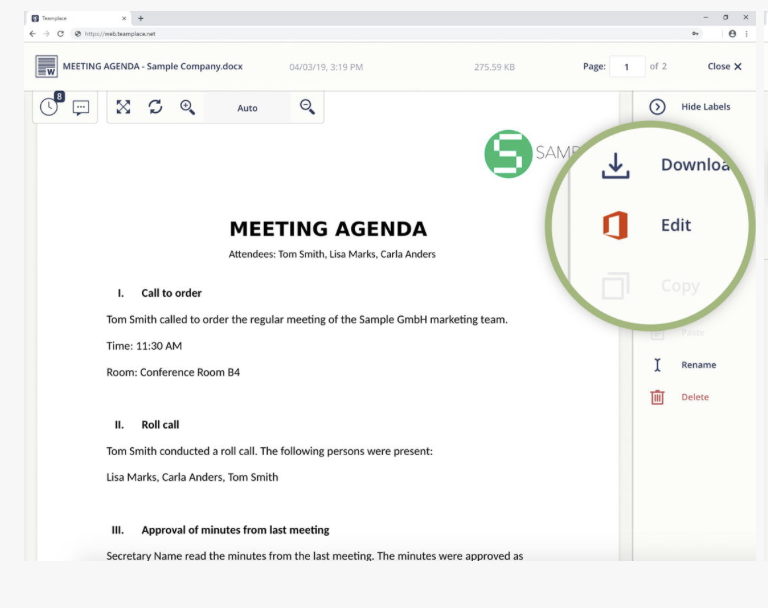Open the Auto zoom level selector
The image size is (768, 608).
247,108
